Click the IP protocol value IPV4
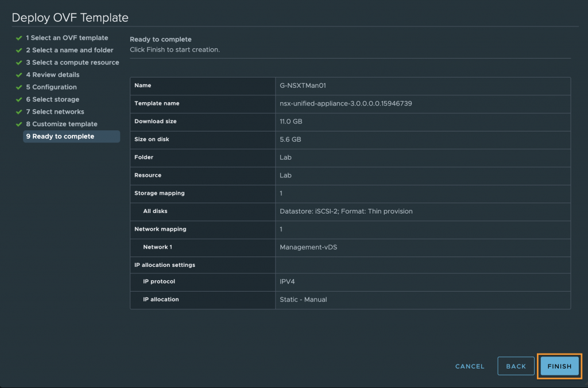Viewport: 588px width, 388px height. tap(287, 282)
